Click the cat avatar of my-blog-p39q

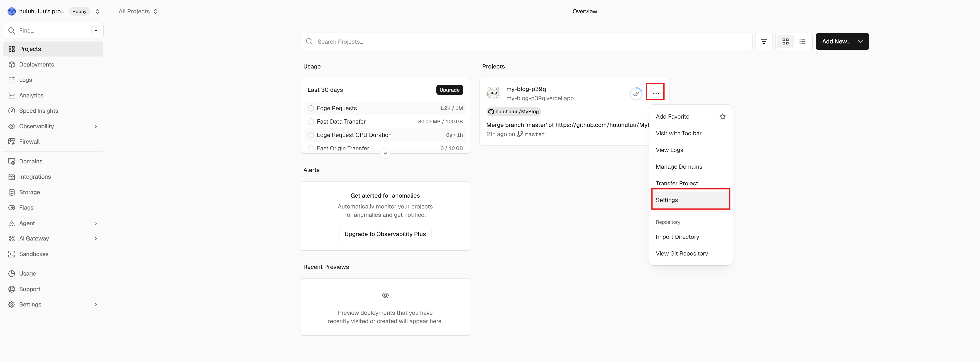493,93
